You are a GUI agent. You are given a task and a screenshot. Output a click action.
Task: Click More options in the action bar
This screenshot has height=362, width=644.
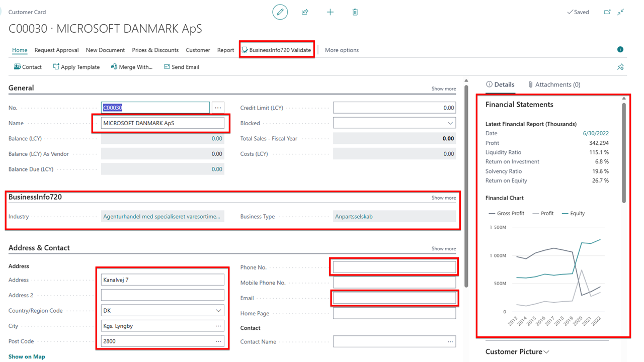pos(342,50)
